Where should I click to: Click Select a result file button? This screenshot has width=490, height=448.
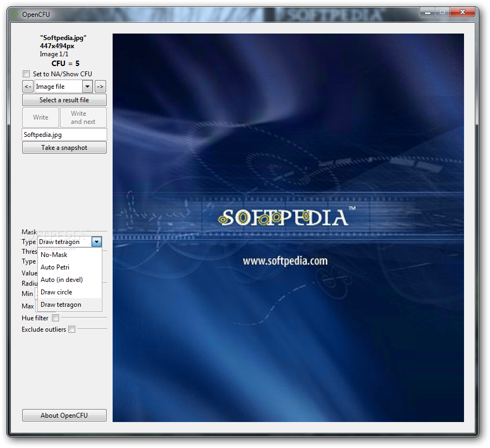[x=64, y=100]
